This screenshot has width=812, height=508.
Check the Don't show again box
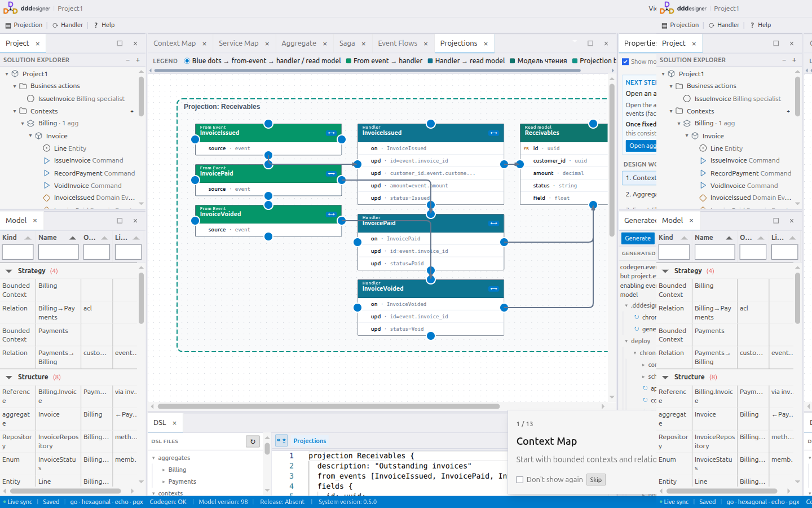point(520,480)
